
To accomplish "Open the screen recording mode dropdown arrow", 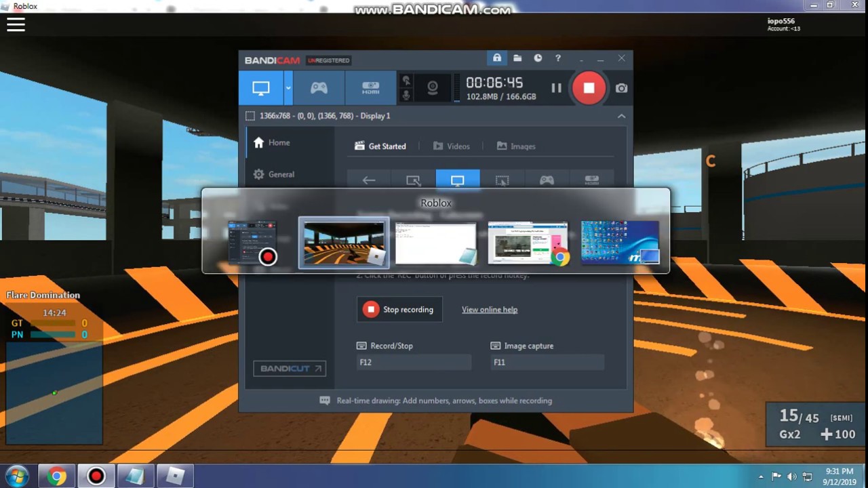I will click(288, 88).
